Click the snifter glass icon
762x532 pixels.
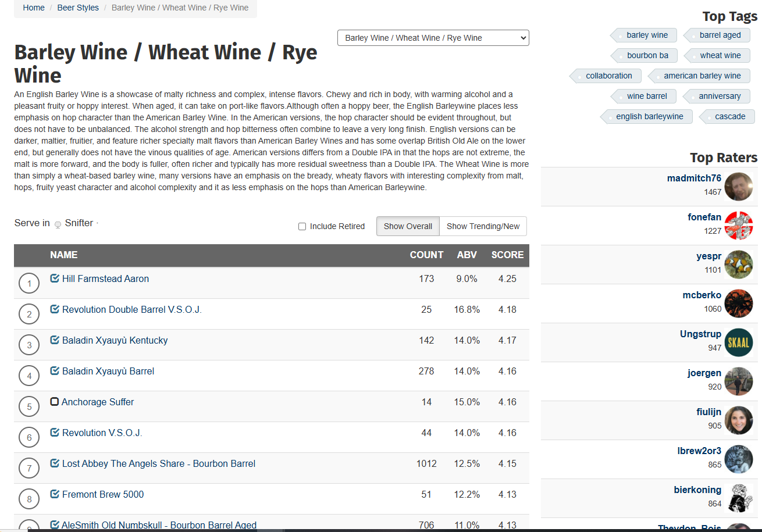pyautogui.click(x=58, y=224)
